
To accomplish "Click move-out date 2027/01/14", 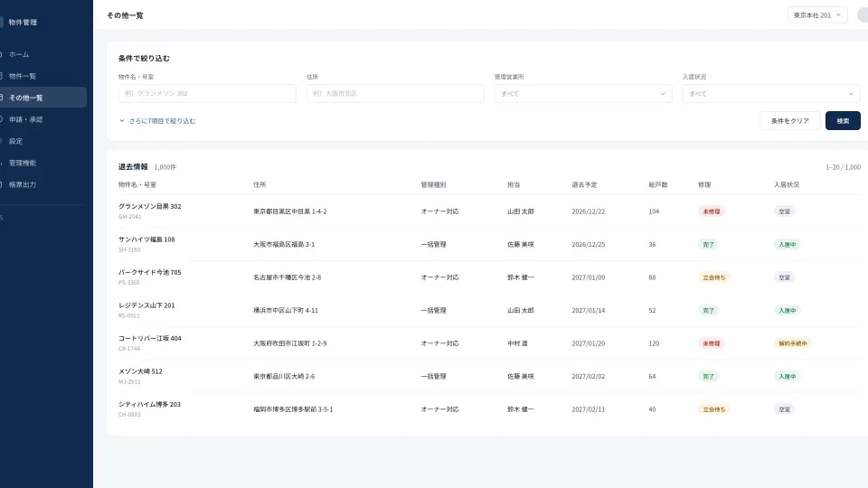I will pos(589,310).
